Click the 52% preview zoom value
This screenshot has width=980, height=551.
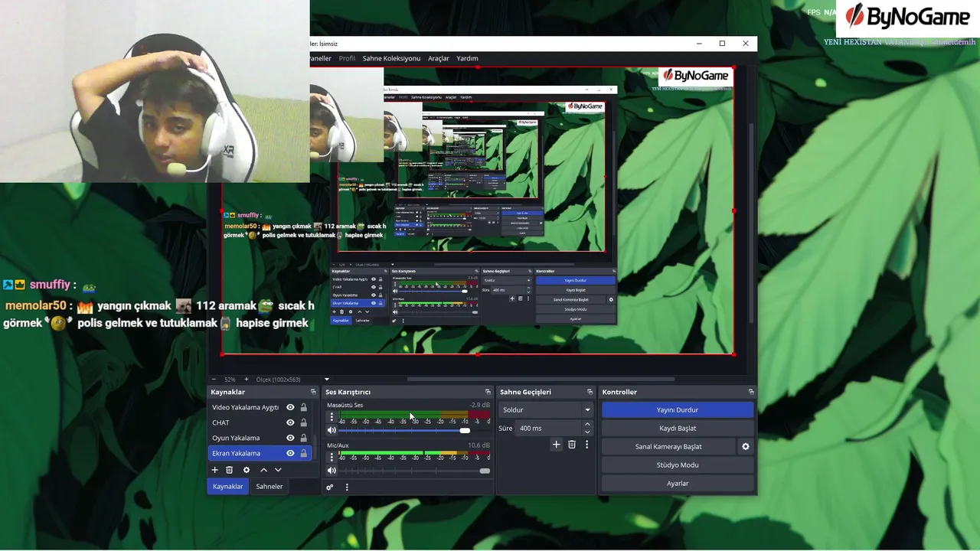pos(230,380)
